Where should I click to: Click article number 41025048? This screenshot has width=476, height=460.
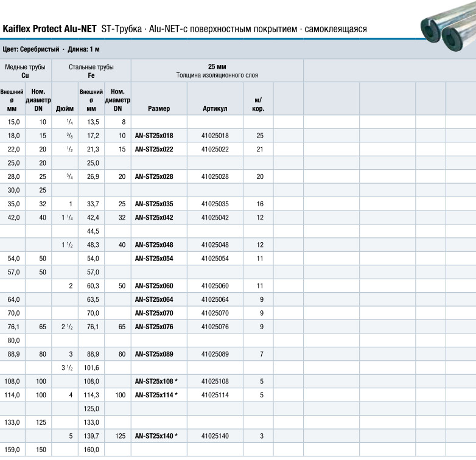point(215,245)
